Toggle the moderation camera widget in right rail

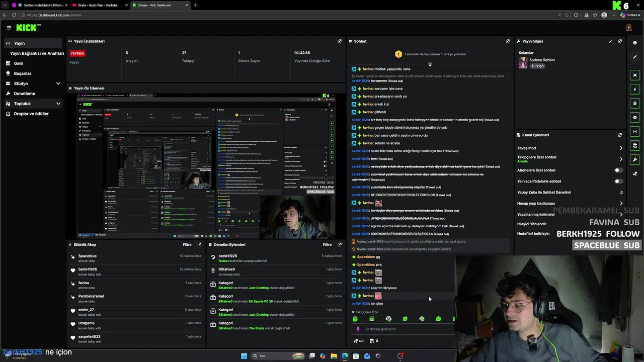pyautogui.click(x=635, y=145)
